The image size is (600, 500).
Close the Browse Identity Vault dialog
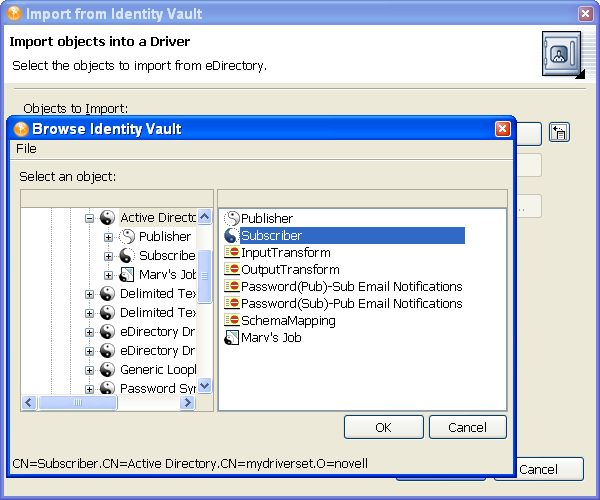click(x=502, y=129)
